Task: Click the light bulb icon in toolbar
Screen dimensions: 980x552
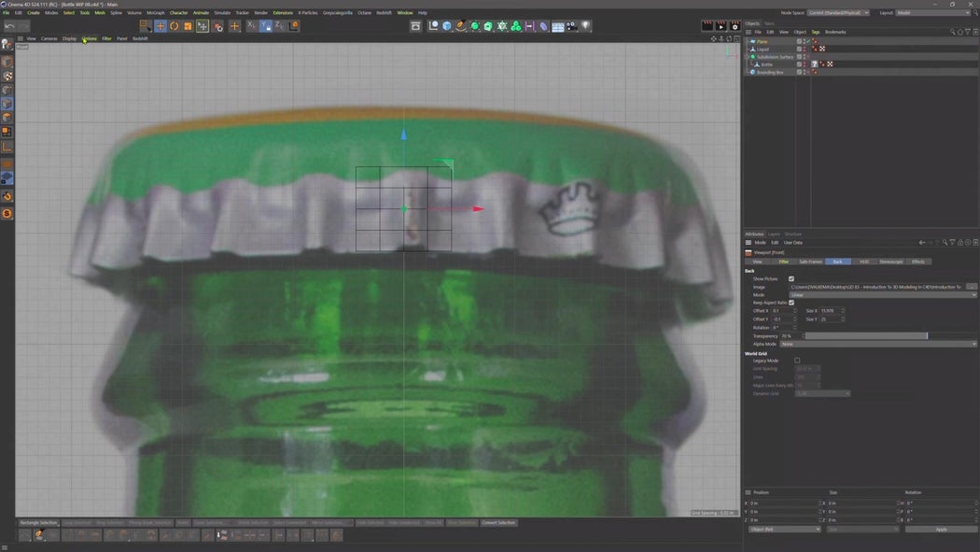Action: point(585,25)
